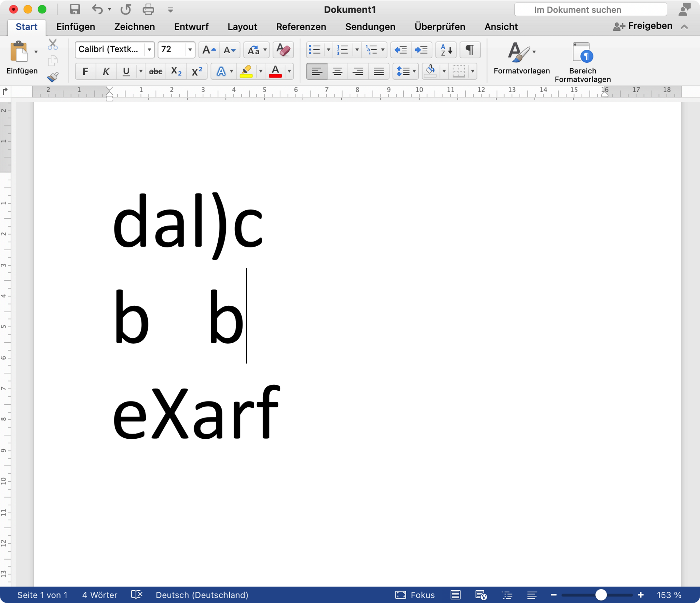
Task: Open the font size dropdown
Action: click(x=190, y=50)
